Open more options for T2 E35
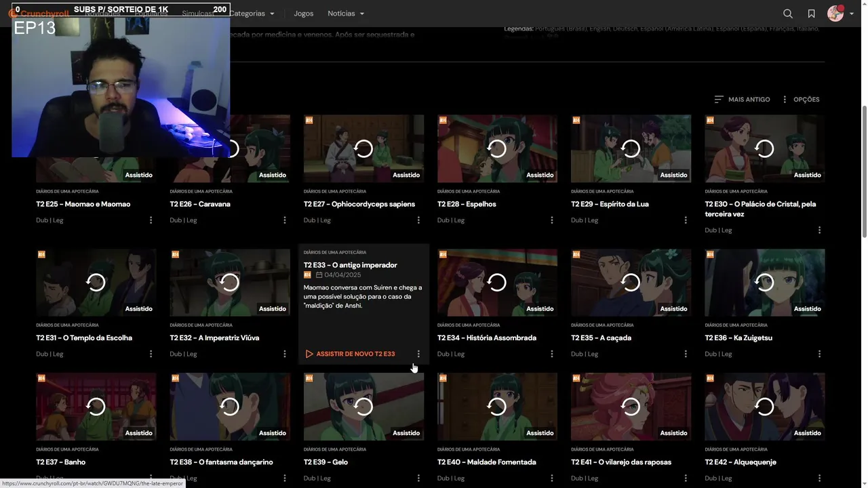This screenshot has width=868, height=488. (x=686, y=354)
